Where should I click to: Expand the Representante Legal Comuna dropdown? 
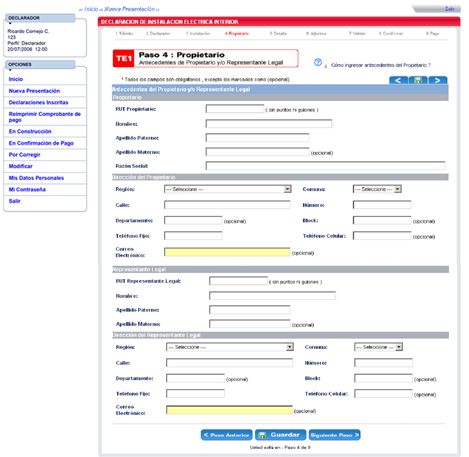tap(378, 347)
